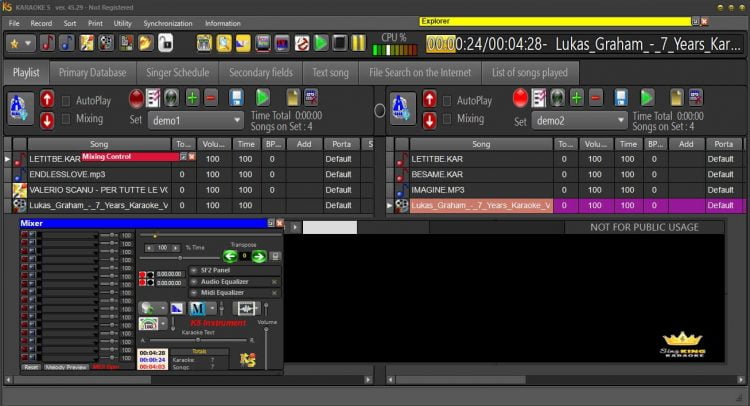Open the File menu

(14, 23)
